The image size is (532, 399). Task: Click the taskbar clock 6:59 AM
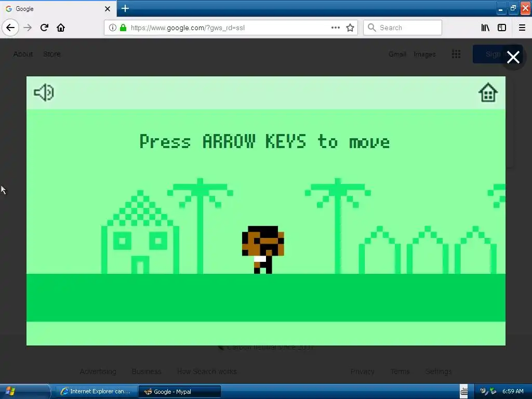point(513,391)
